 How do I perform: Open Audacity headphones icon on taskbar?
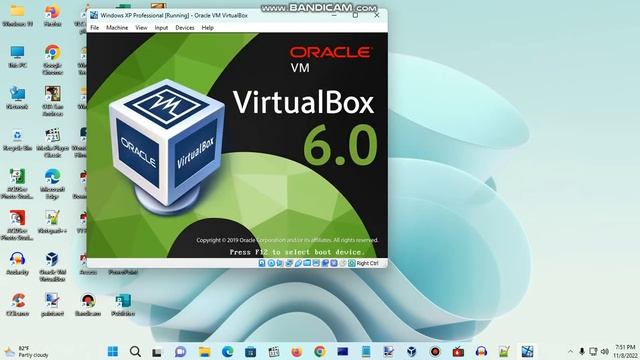pyautogui.click(x=481, y=351)
